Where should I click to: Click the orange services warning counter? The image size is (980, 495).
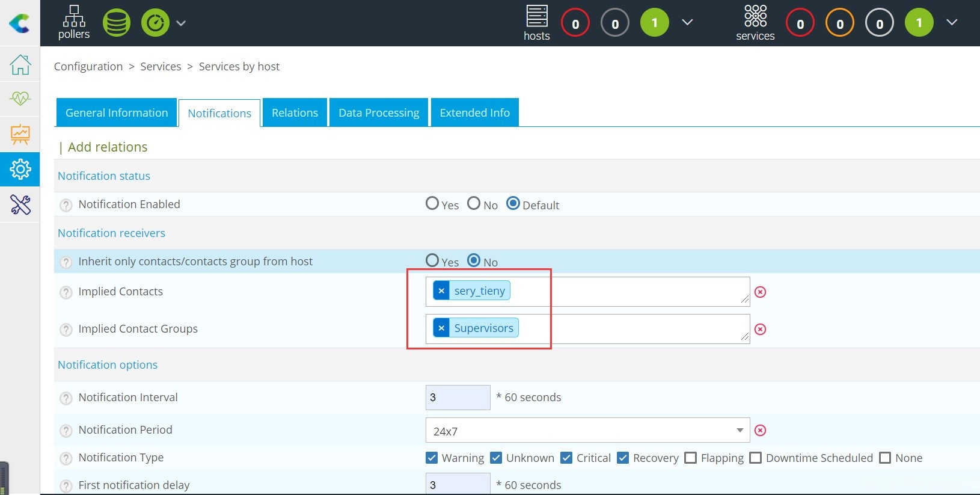840,23
